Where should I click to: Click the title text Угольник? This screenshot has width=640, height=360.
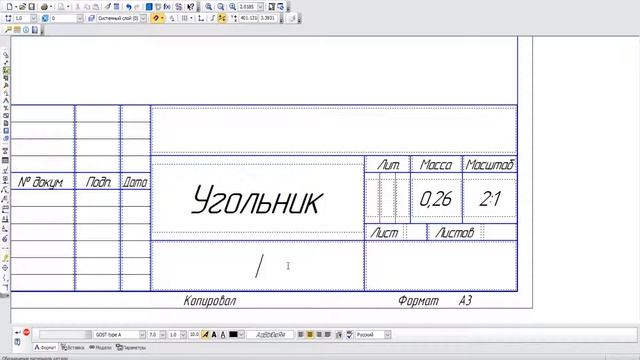click(257, 200)
